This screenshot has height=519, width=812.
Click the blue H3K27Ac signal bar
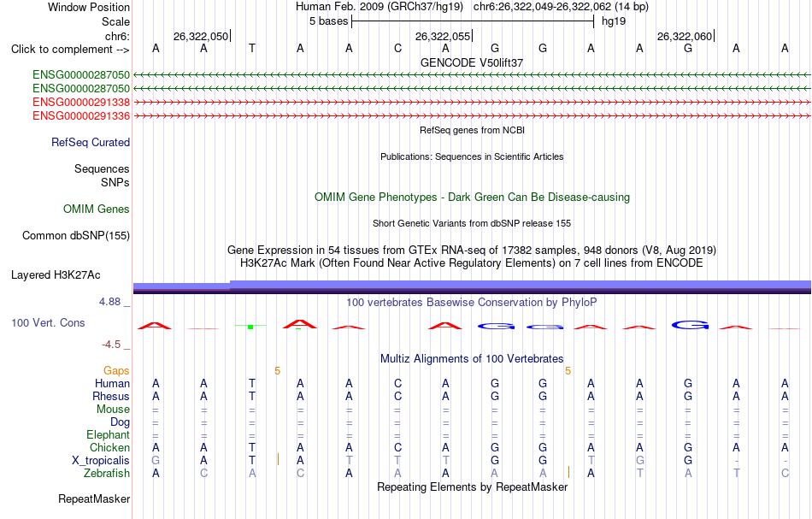point(473,286)
